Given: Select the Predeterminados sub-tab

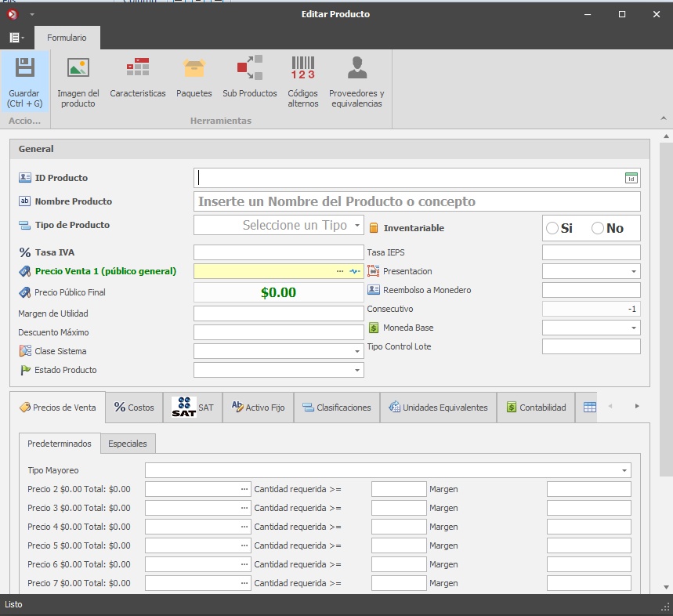Looking at the screenshot, I should pos(60,444).
